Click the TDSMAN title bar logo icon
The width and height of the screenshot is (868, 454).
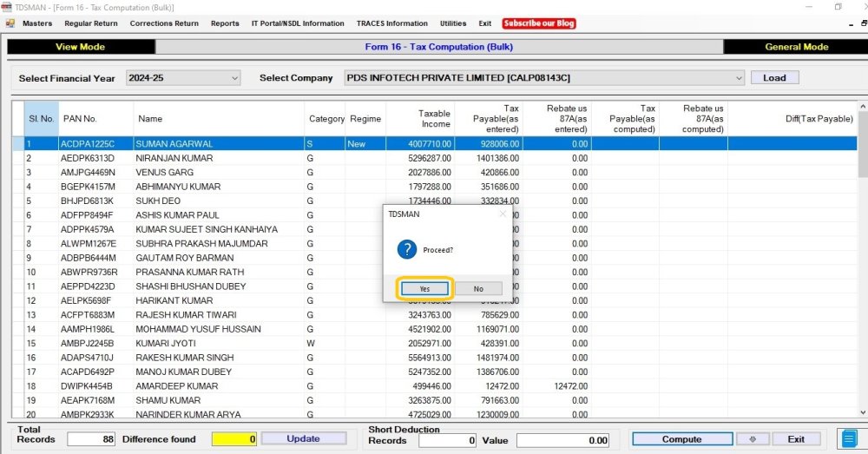point(7,7)
